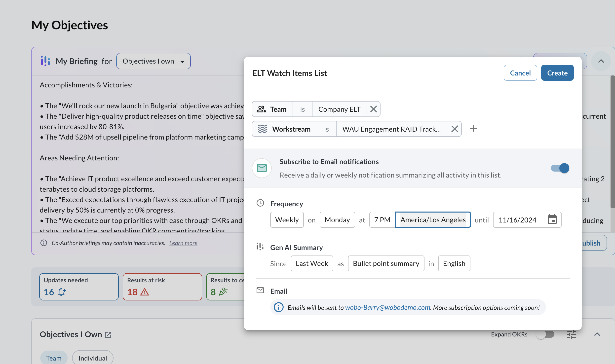Viewport: 615px width, 364px height.
Task: Open the Objectives I own dropdown
Action: click(x=154, y=61)
